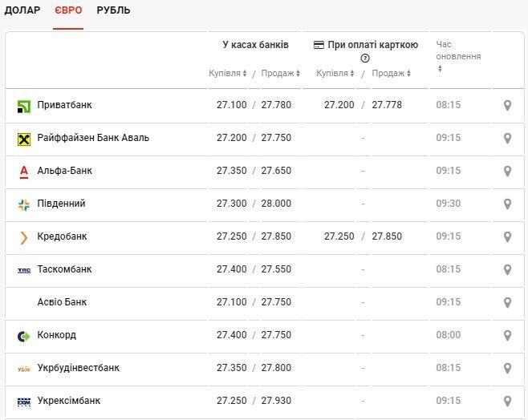Screen dimensions: 528x420
Task: Click the Асвіо Банк name
Action: pyautogui.click(x=62, y=302)
